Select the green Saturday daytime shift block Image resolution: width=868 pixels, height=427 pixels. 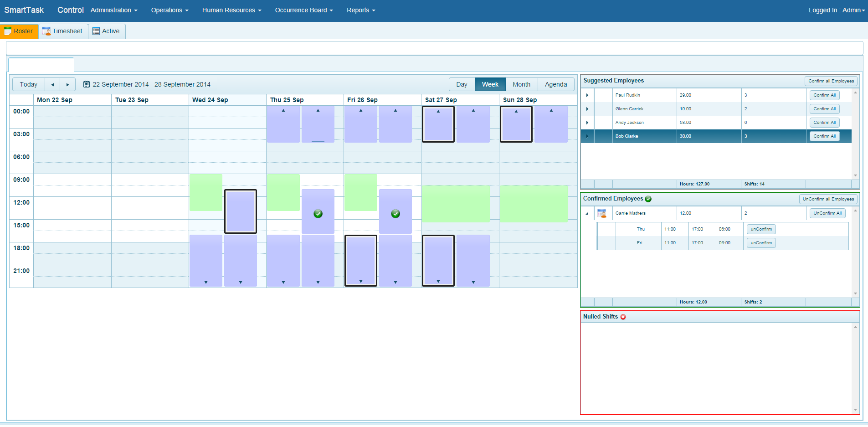tap(455, 204)
